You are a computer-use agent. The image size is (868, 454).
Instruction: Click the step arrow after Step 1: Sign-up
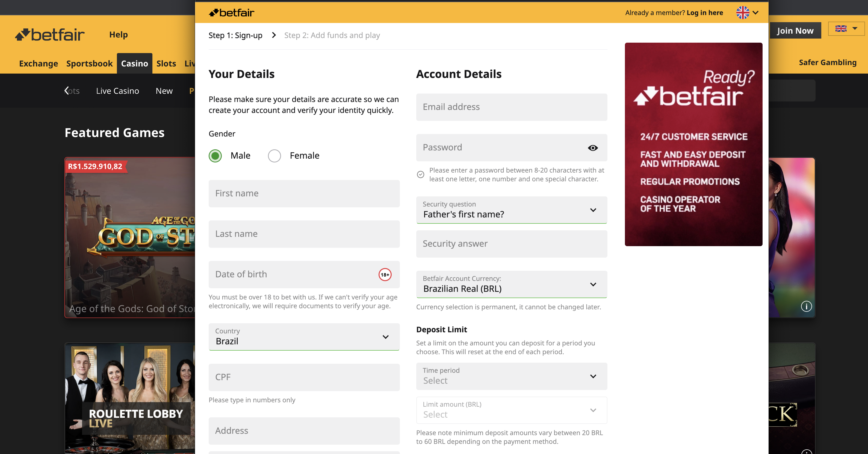(x=274, y=35)
